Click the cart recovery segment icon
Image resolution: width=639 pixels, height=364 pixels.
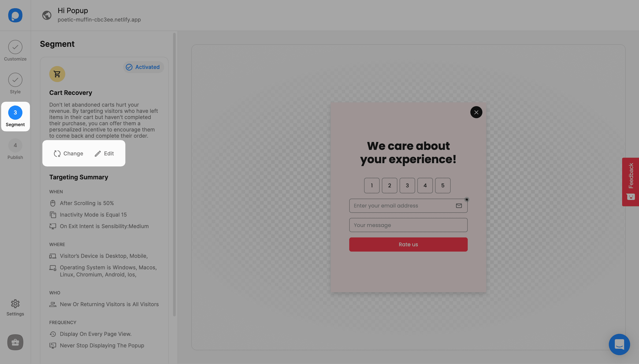tap(57, 74)
